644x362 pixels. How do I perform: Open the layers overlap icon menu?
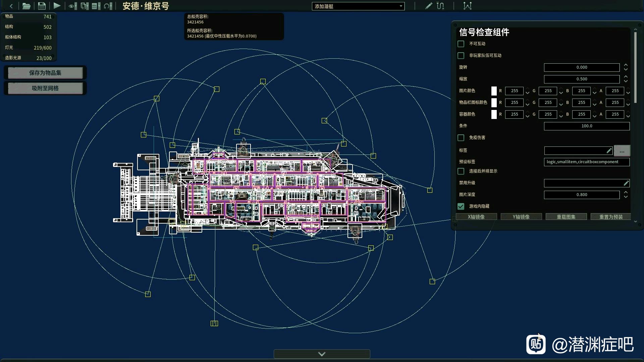85,6
